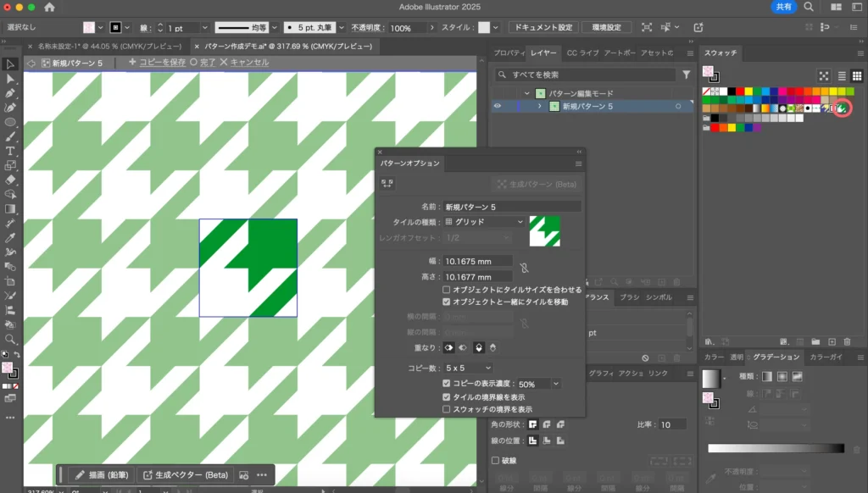Select a red swatch in the Swatches panel

point(739,91)
